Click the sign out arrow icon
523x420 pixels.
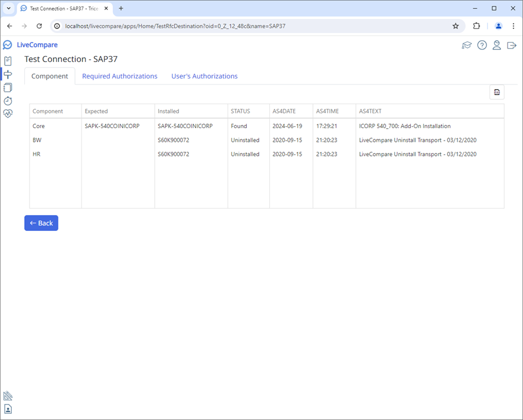coord(512,45)
